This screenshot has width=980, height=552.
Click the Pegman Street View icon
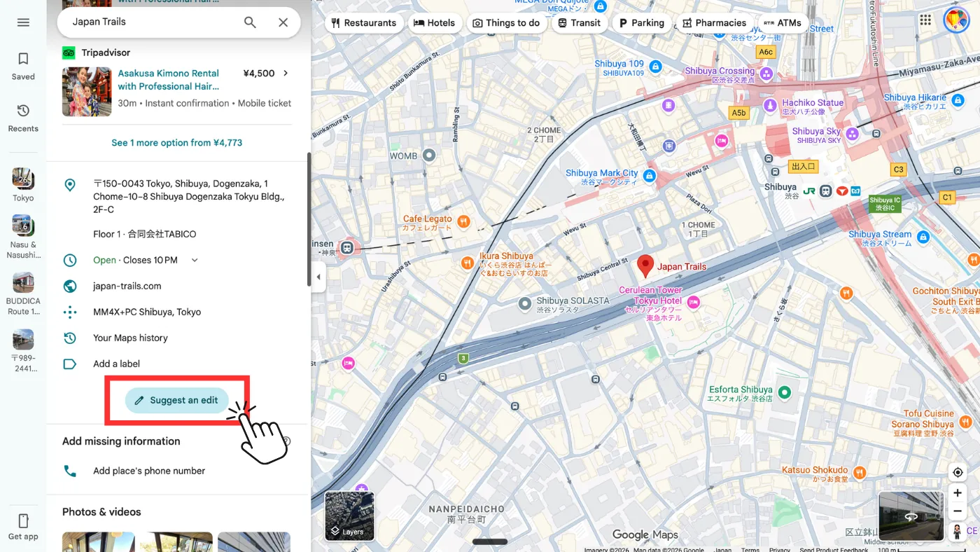pyautogui.click(x=957, y=532)
